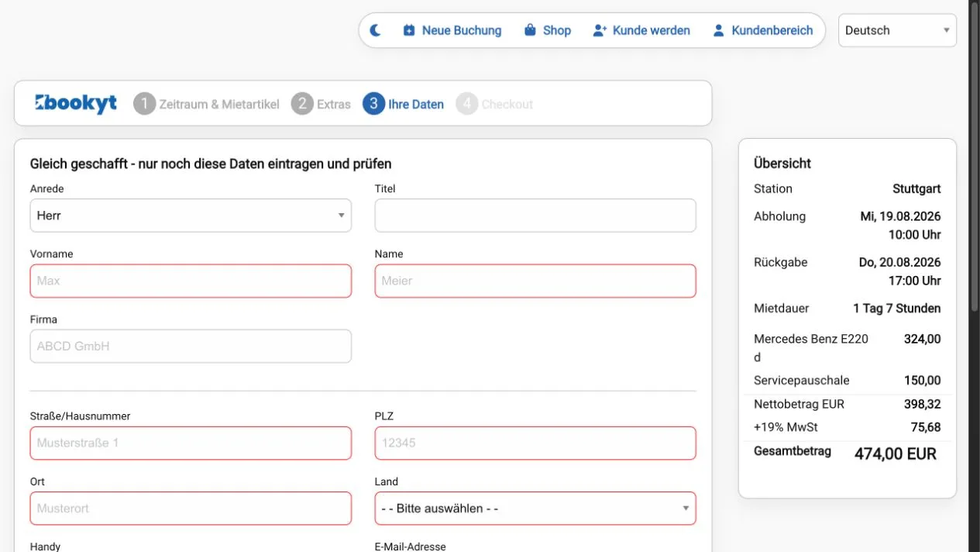Viewport: 980px width, 552px height.
Task: Toggle dark mode moon icon
Action: pyautogui.click(x=376, y=30)
